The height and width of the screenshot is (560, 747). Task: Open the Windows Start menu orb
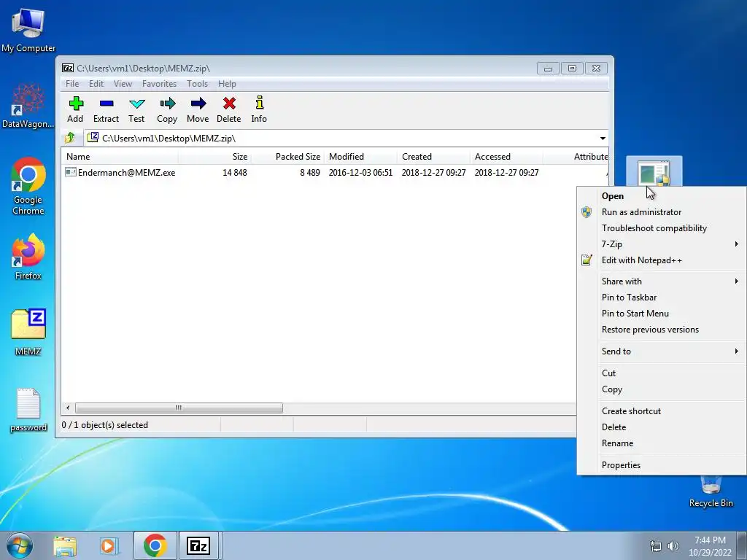(x=20, y=545)
